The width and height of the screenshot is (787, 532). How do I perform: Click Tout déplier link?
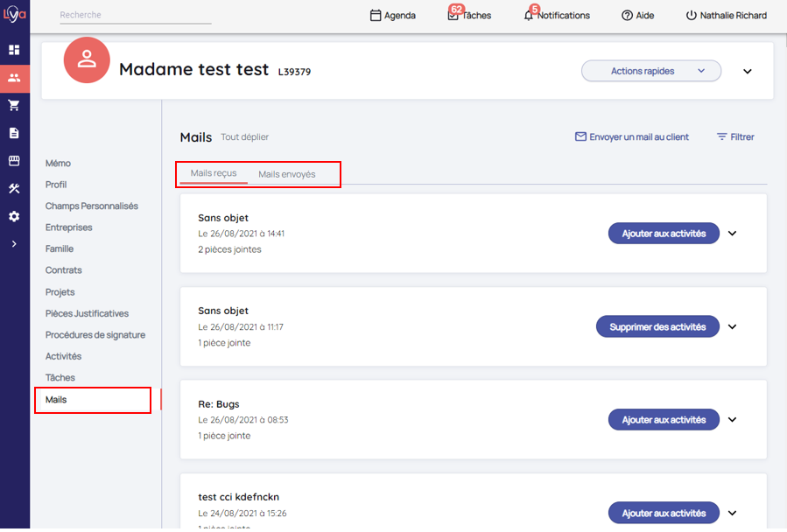[x=244, y=137]
